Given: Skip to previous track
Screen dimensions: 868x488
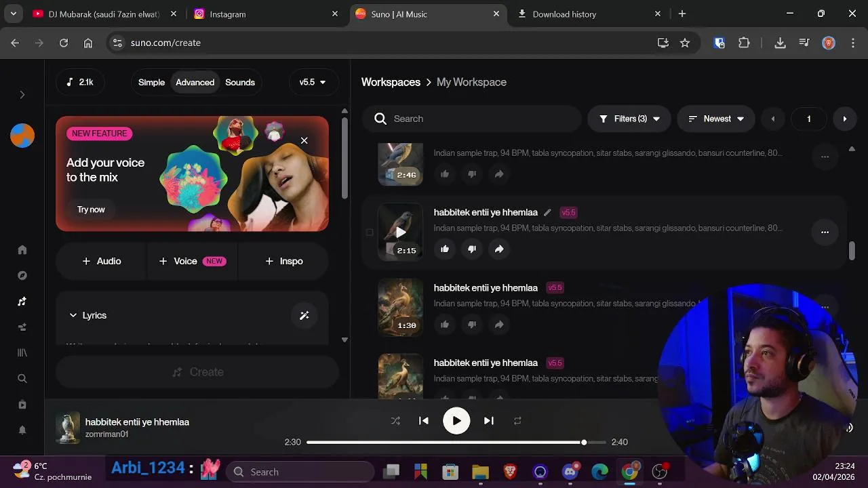Looking at the screenshot, I should tap(424, 421).
